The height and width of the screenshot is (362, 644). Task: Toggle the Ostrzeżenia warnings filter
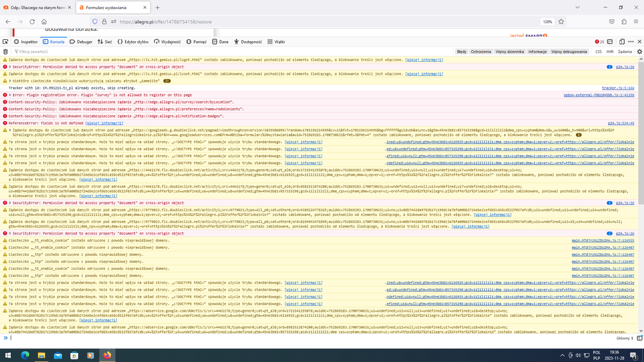coord(480,51)
